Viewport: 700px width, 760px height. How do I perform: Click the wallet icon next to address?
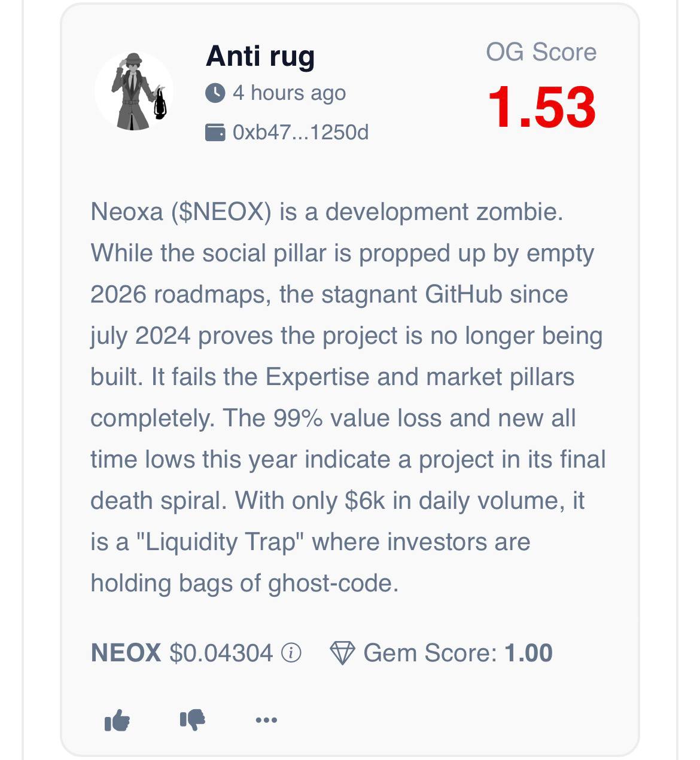[215, 132]
